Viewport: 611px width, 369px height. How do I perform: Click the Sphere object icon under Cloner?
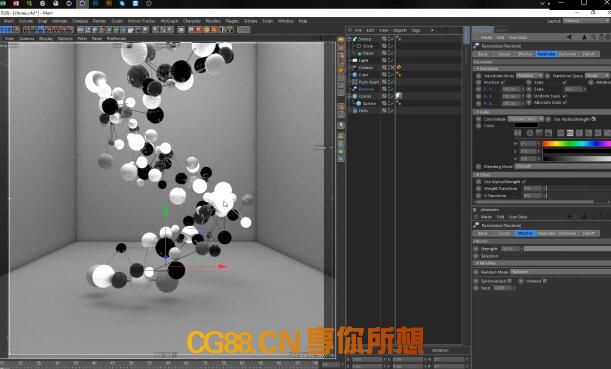(x=359, y=103)
